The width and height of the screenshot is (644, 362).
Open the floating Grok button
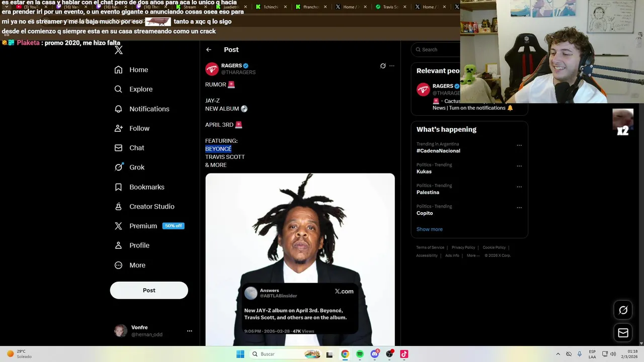tap(623, 310)
